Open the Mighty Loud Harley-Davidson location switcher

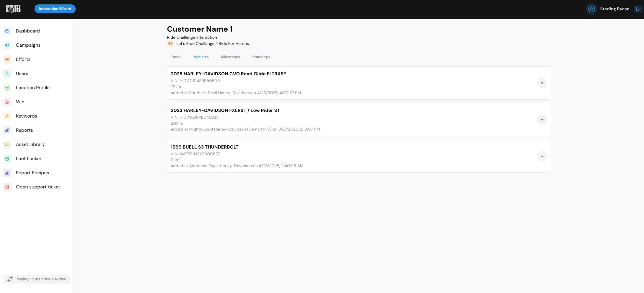pyautogui.click(x=37, y=279)
